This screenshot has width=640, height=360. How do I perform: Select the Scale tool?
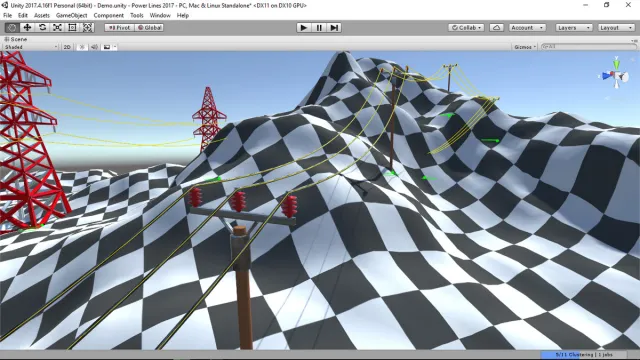(x=57, y=27)
